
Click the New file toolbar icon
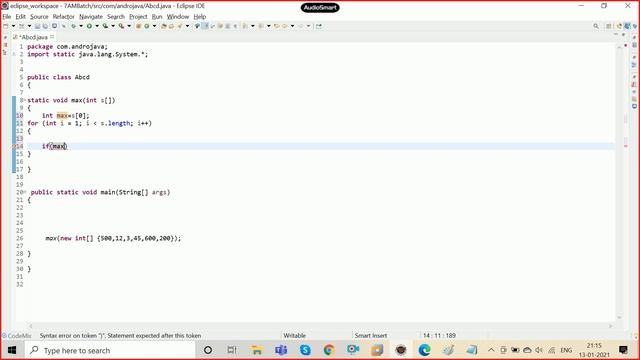click(x=6, y=26)
